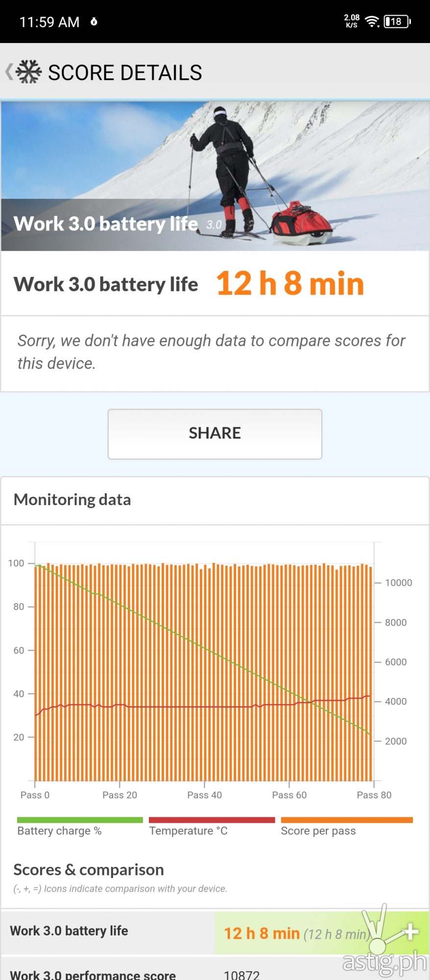Tap the SCORE DETAILS header title
The image size is (430, 980).
tap(125, 73)
